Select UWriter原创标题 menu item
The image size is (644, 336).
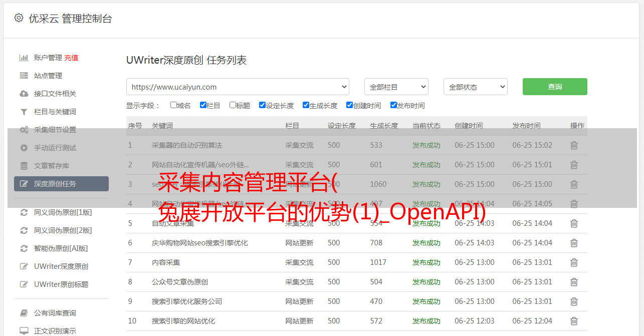(x=61, y=284)
